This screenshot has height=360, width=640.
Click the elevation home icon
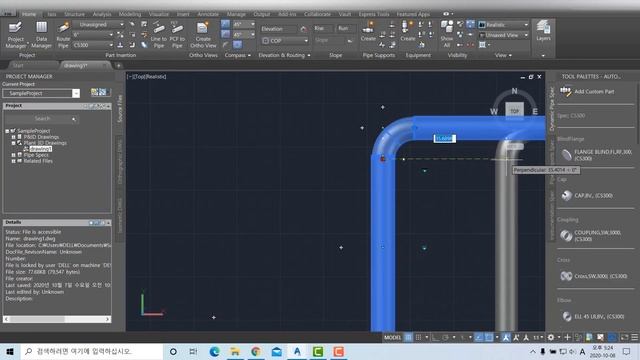[303, 29]
